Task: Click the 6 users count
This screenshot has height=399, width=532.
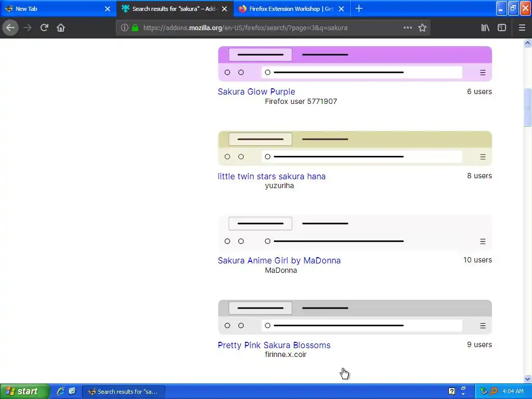Action: point(480,91)
